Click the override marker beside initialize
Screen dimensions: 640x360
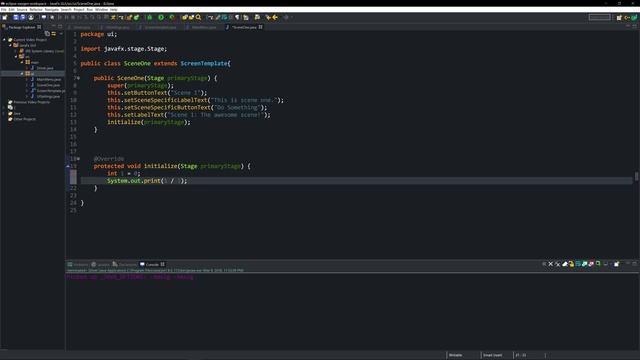68,166
